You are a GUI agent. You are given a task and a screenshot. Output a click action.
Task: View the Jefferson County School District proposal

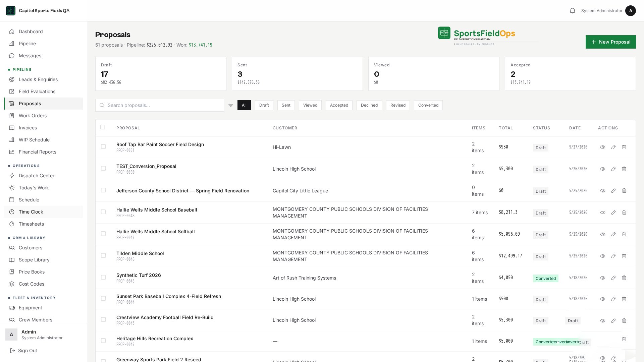pos(603,191)
